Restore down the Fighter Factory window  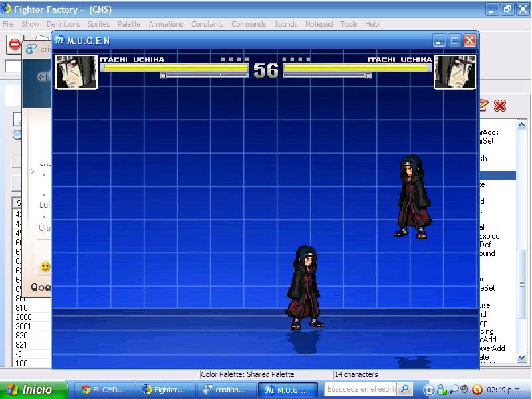coord(507,9)
